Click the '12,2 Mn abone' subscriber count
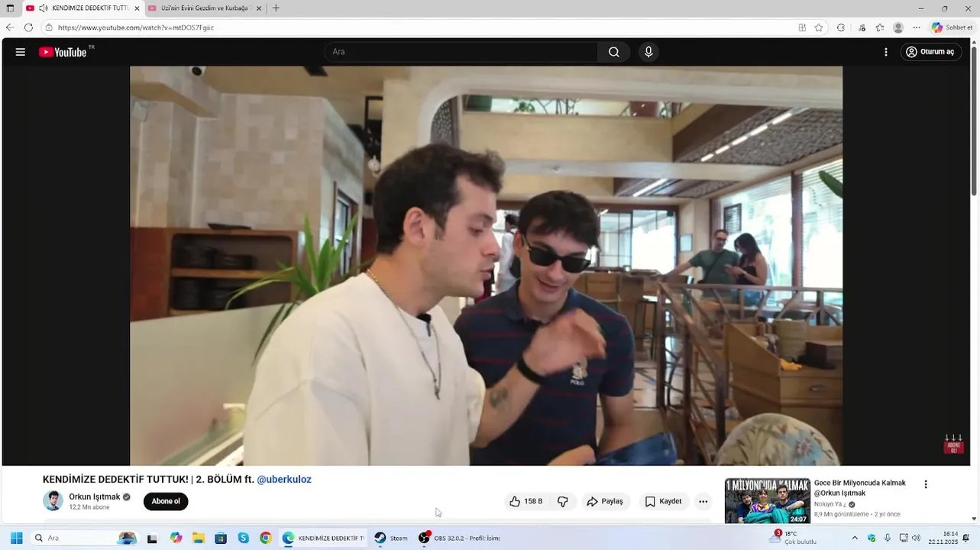This screenshot has width=980, height=550. pos(89,507)
